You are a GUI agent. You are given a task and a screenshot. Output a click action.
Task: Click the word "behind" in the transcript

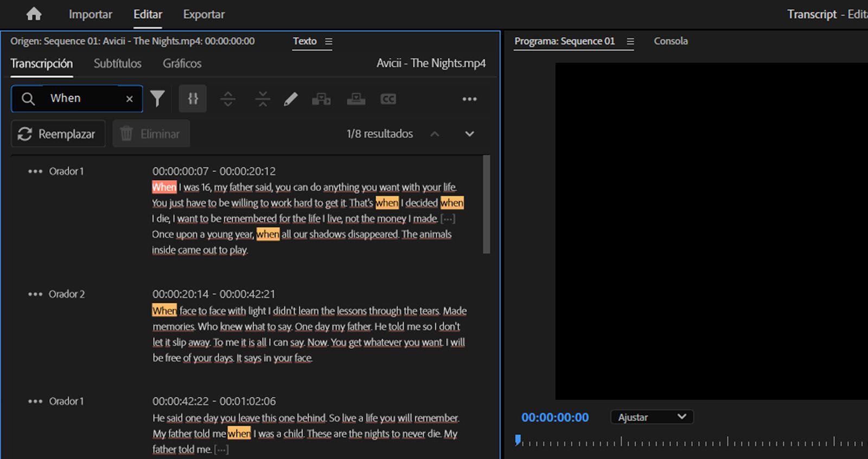point(311,418)
